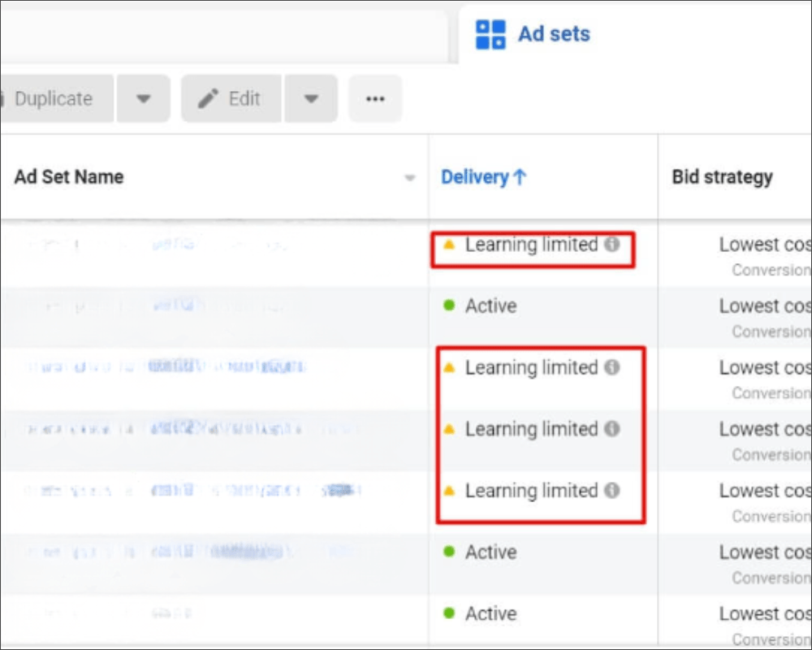This screenshot has width=812, height=650.
Task: Click info icon on second Learning limited row
Action: pos(612,367)
